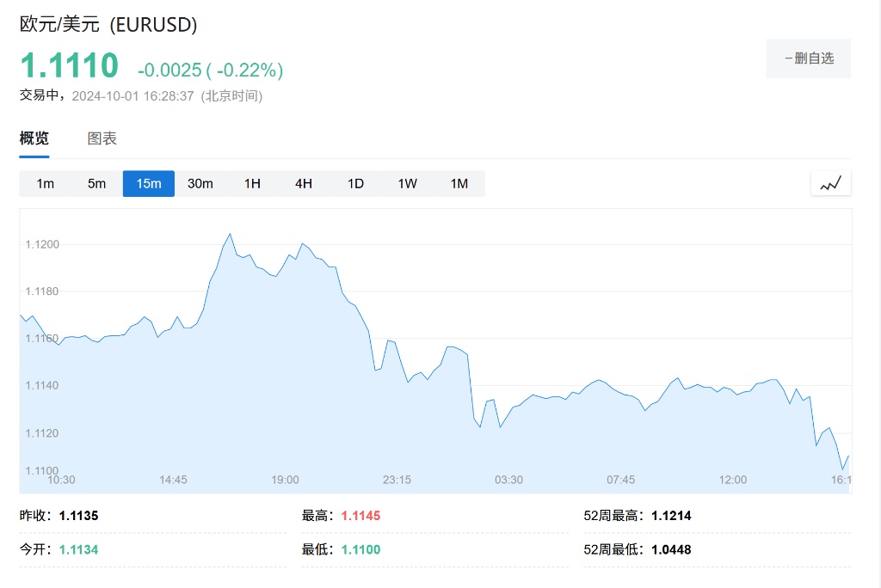Click the 52周最高 value 1.1214

pos(671,516)
